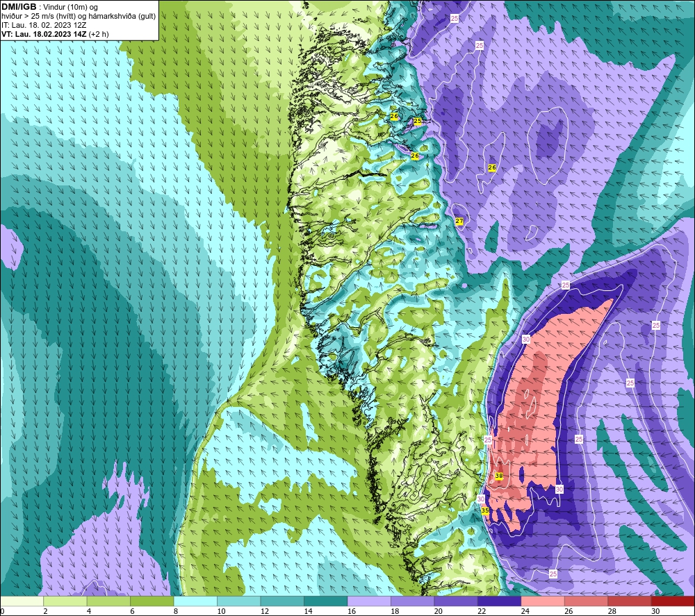
Task: Select the legend scale number 14
Action: point(308,611)
